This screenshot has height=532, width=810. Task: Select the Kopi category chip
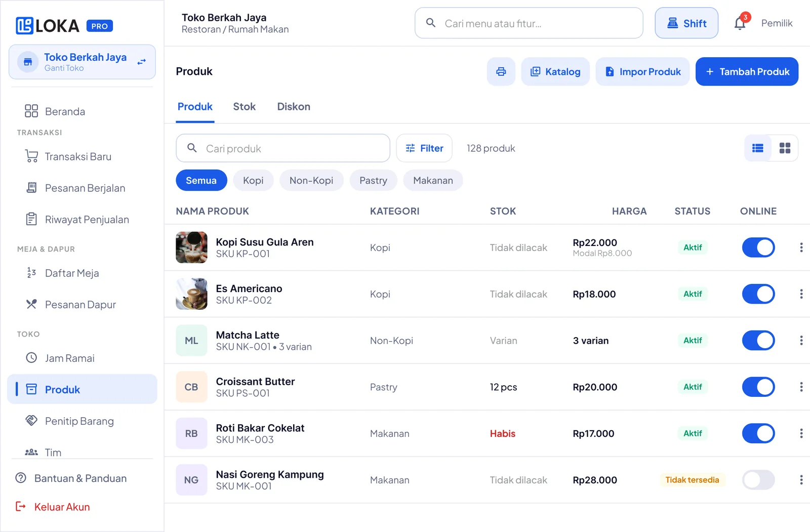coord(253,180)
